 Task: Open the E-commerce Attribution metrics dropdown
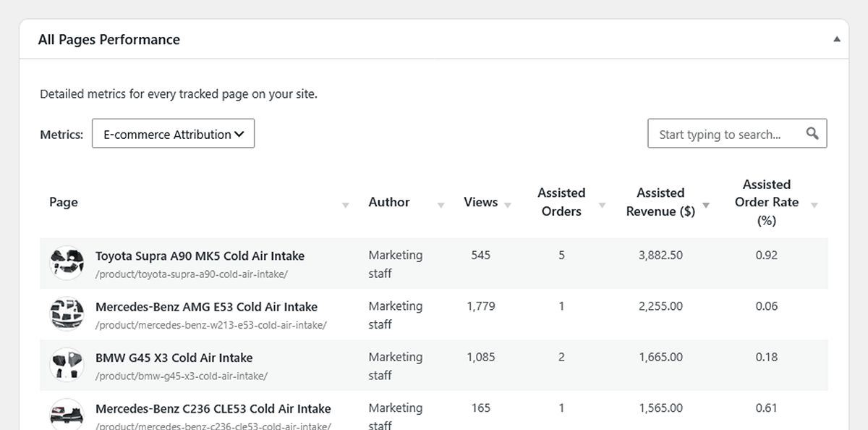173,134
